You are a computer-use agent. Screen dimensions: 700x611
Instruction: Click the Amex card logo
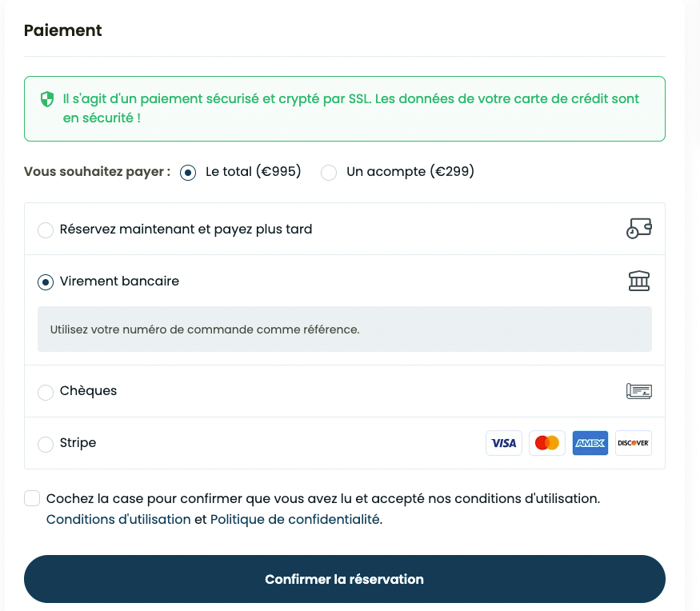coord(590,443)
